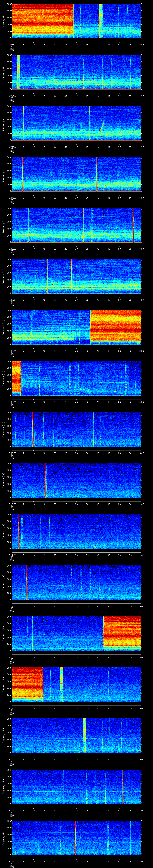Open the spectrogram panel starting at 2:10:00
153x868 pixels.
pyautogui.click(x=76, y=480)
